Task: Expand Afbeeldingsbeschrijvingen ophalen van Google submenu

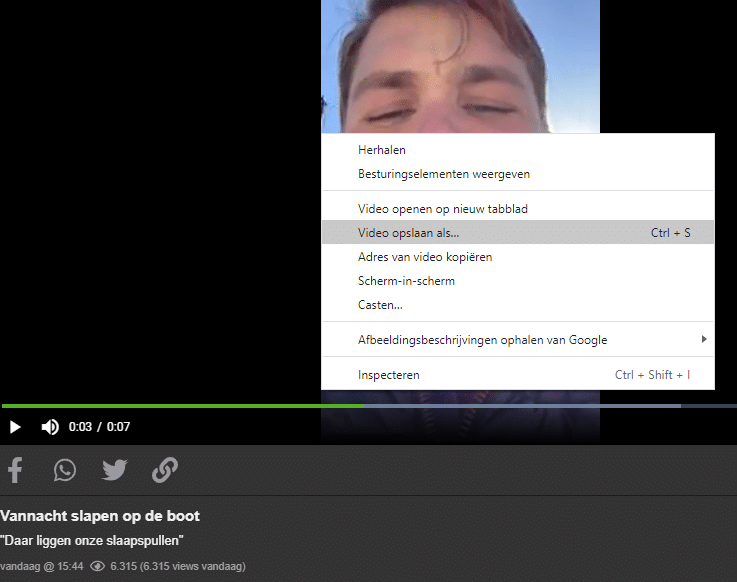Action: point(517,339)
